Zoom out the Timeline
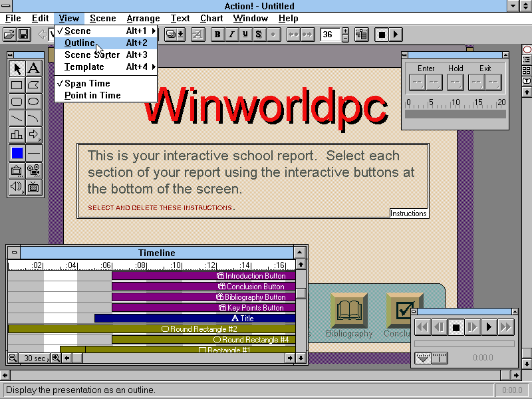This screenshot has width=532, height=399. point(13,358)
